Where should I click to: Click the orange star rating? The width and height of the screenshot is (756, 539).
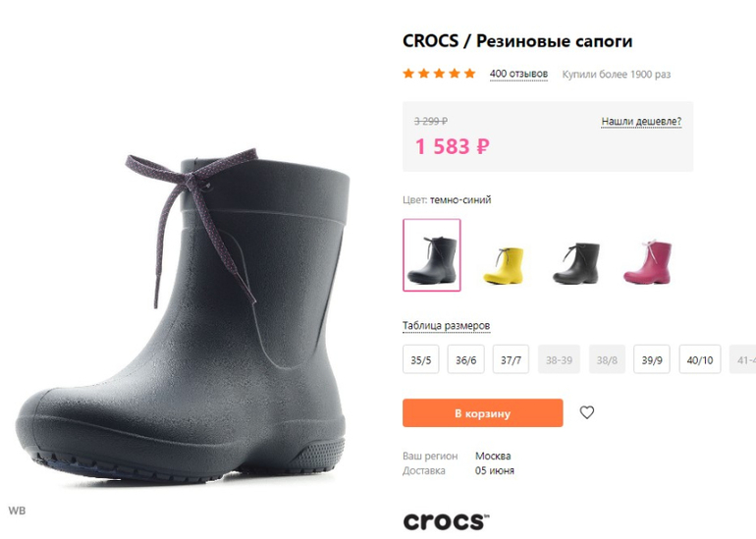(x=439, y=74)
